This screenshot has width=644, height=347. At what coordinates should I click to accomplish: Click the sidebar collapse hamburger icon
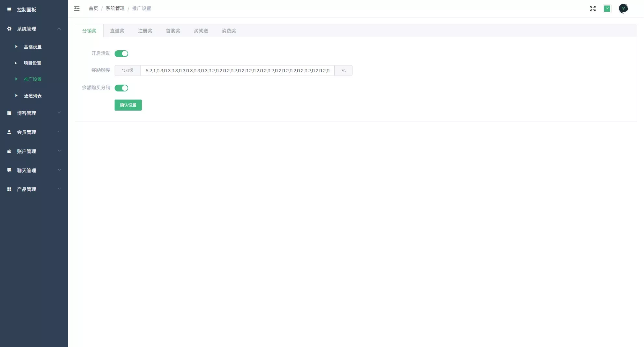click(x=77, y=8)
